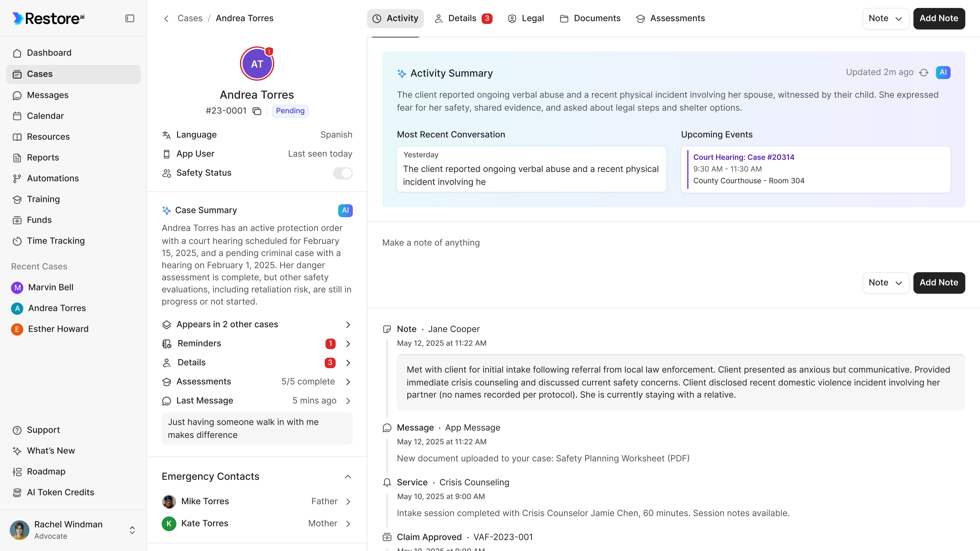Viewport: 980px width, 551px height.
Task: Open Time Tracking in sidebar
Action: point(56,241)
